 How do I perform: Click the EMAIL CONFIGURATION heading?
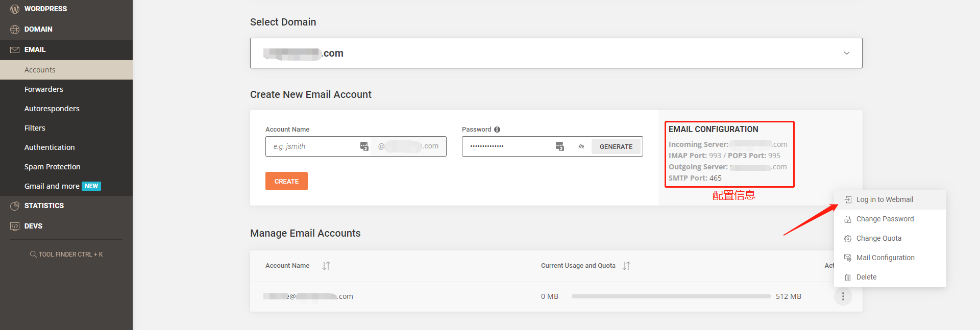click(x=714, y=130)
